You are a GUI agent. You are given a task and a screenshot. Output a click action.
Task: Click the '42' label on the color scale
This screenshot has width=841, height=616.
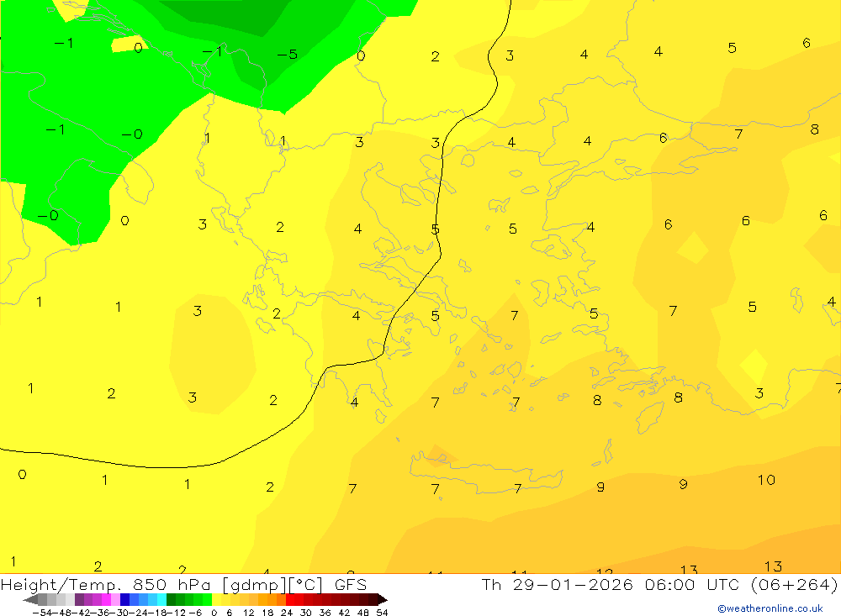(x=344, y=613)
